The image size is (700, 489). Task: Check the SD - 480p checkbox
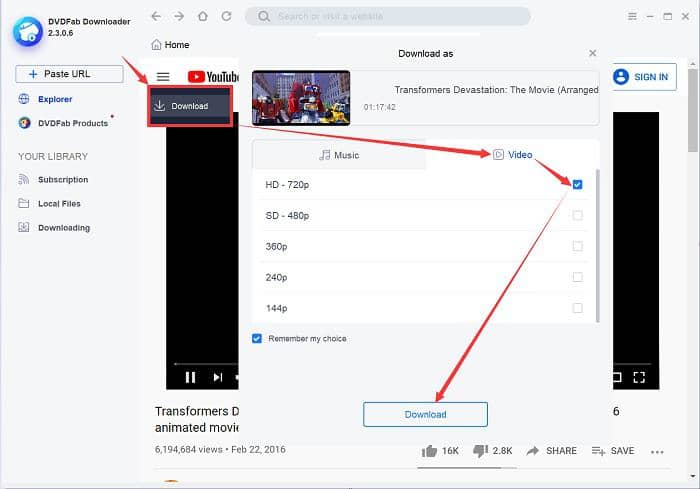click(x=577, y=215)
